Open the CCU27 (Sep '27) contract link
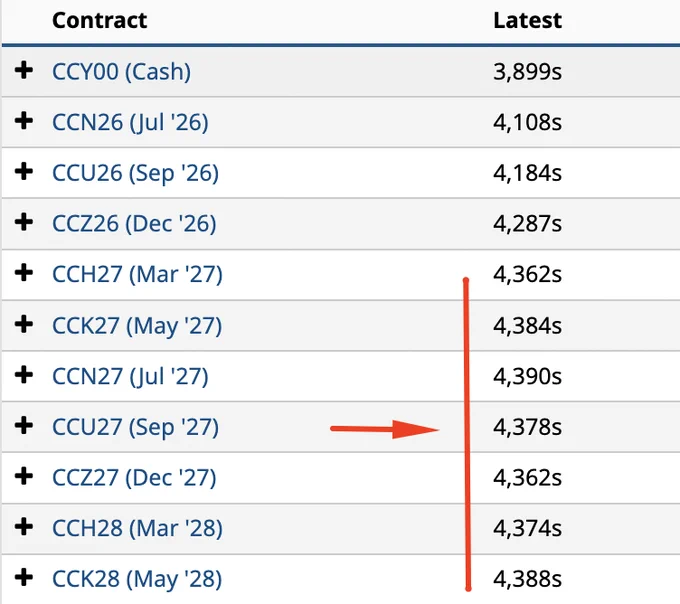This screenshot has height=604, width=680. coord(135,427)
